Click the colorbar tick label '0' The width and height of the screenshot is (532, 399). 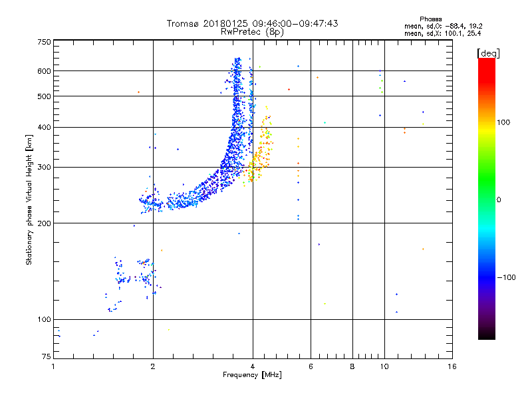499,200
